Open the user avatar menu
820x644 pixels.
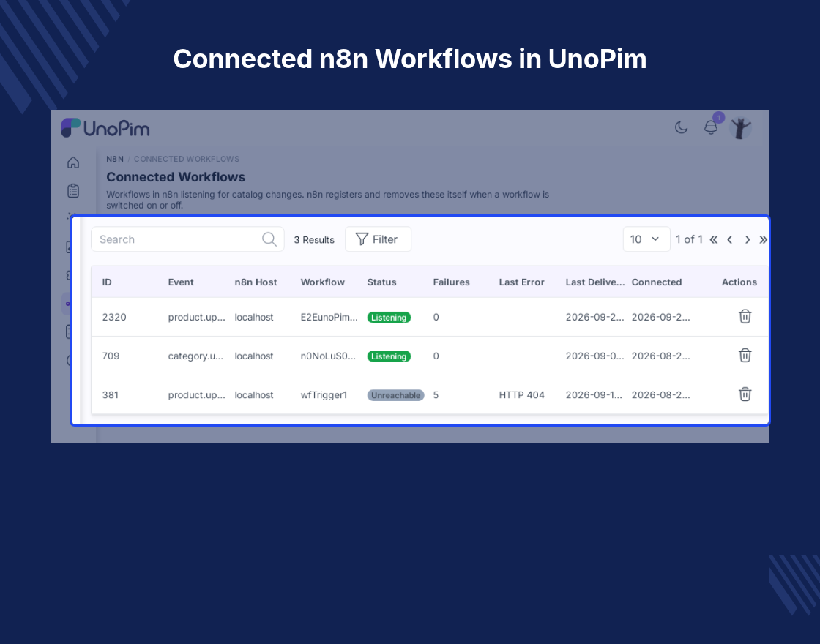click(x=740, y=128)
